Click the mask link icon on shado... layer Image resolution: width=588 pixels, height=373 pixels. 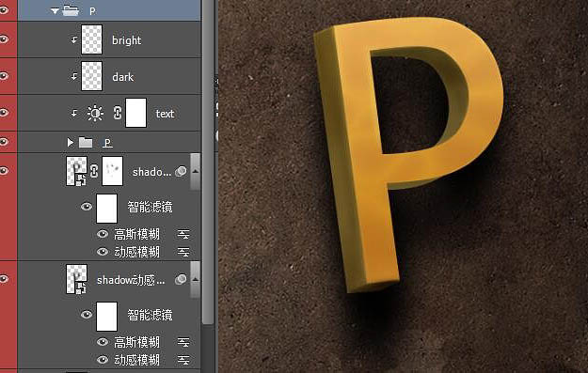[94, 171]
